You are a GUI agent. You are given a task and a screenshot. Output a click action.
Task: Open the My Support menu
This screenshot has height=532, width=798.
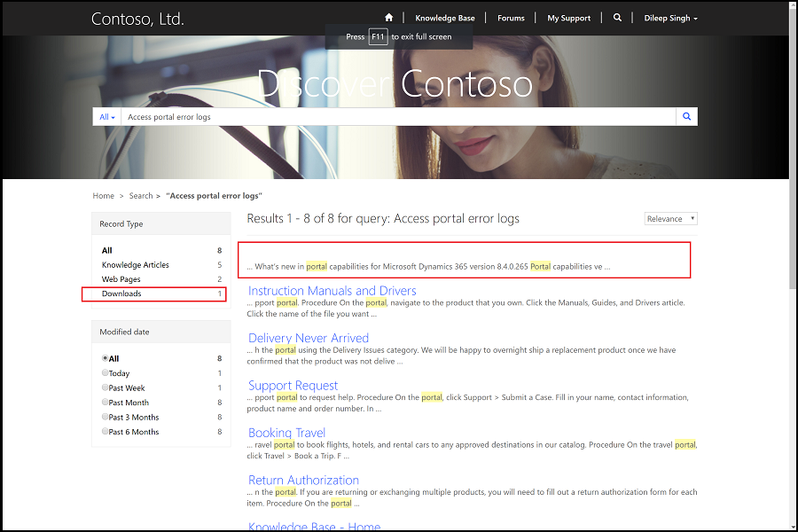[568, 17]
